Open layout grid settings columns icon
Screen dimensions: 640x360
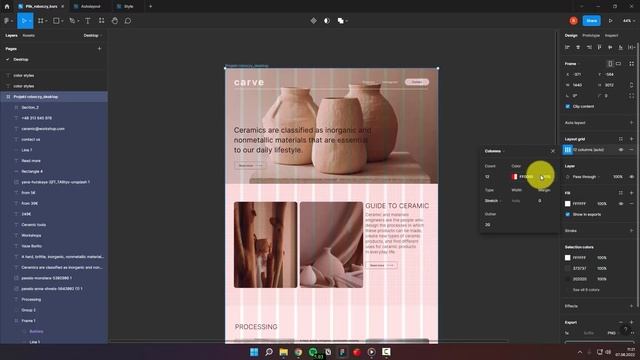(568, 150)
